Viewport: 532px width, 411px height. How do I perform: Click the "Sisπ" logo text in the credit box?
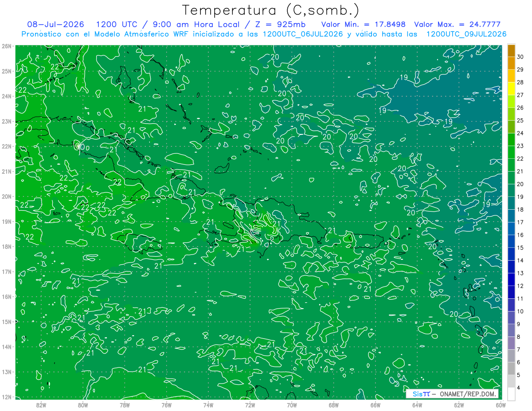point(421,394)
